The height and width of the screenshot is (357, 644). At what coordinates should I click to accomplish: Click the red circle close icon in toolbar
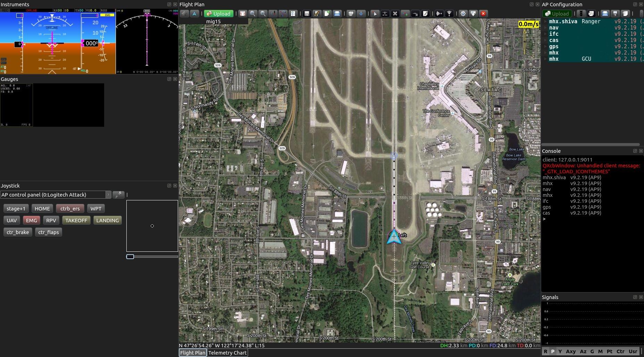pyautogui.click(x=483, y=14)
